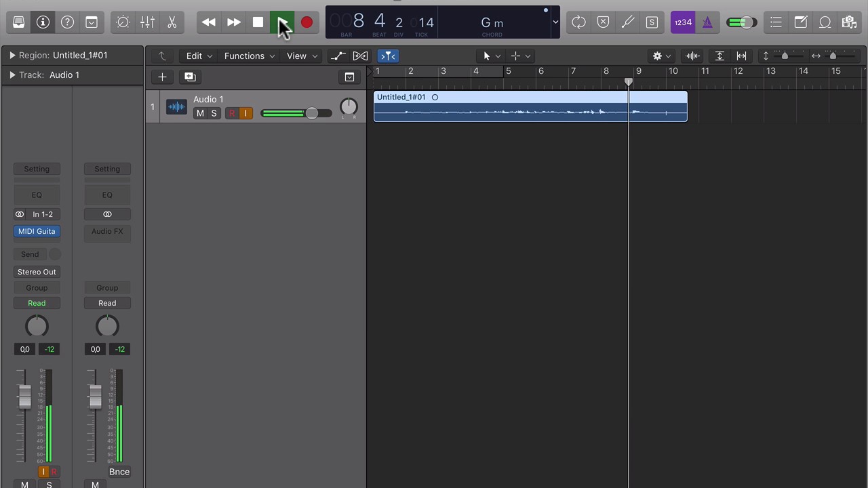Toggle record enable on Audio 1 track

click(232, 113)
